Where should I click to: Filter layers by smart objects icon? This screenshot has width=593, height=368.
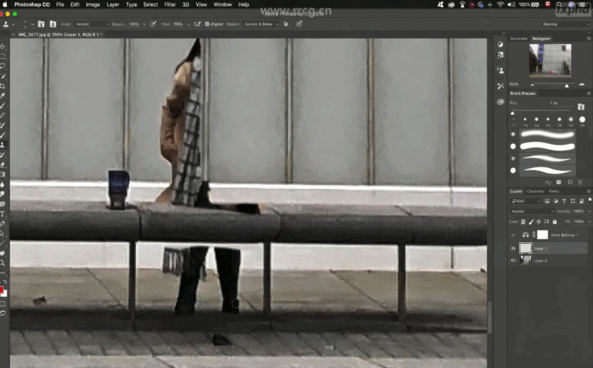tap(581, 201)
